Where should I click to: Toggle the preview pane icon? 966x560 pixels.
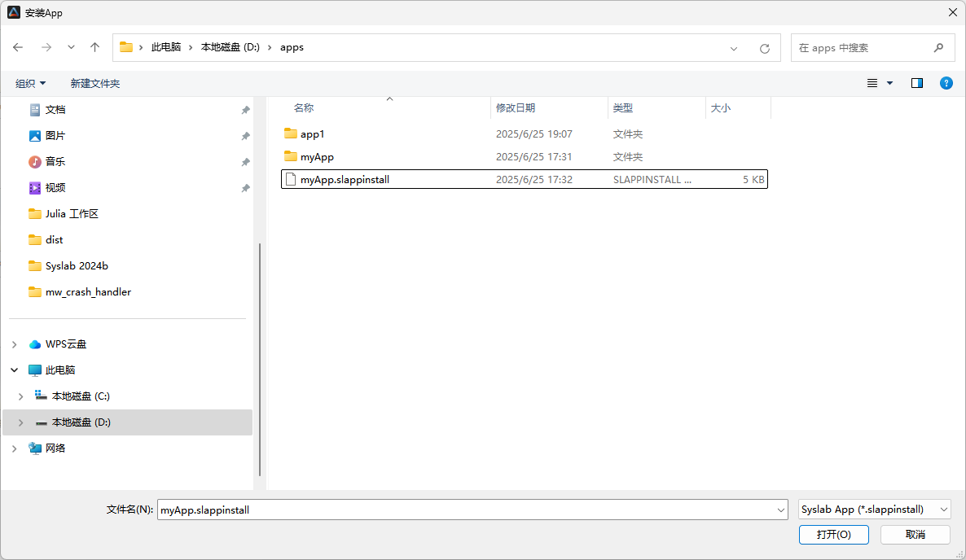coord(917,83)
